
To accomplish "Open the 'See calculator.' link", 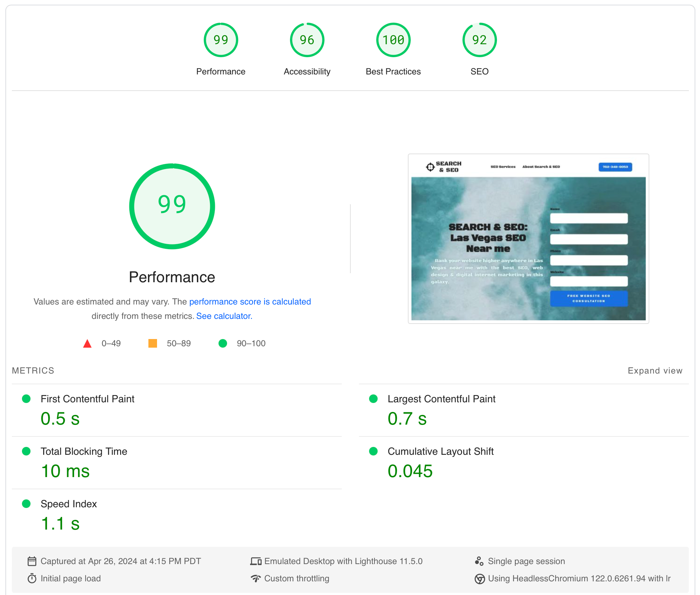I will click(x=224, y=316).
